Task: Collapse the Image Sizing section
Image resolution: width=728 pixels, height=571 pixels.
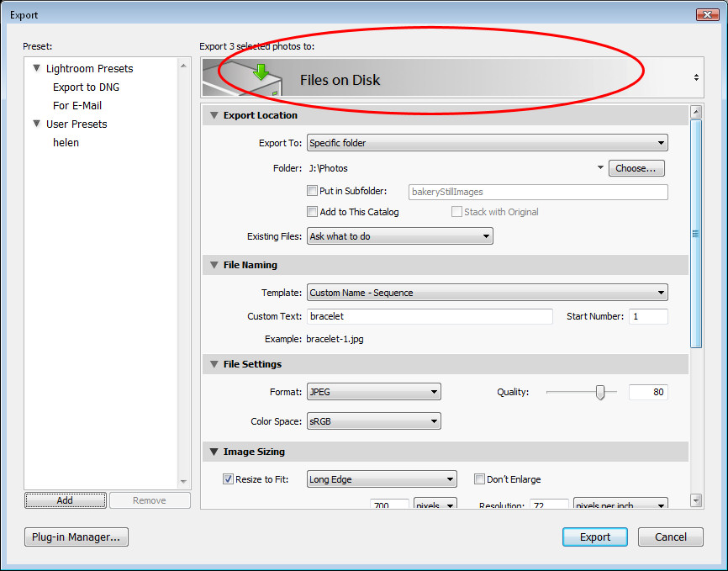Action: click(214, 452)
